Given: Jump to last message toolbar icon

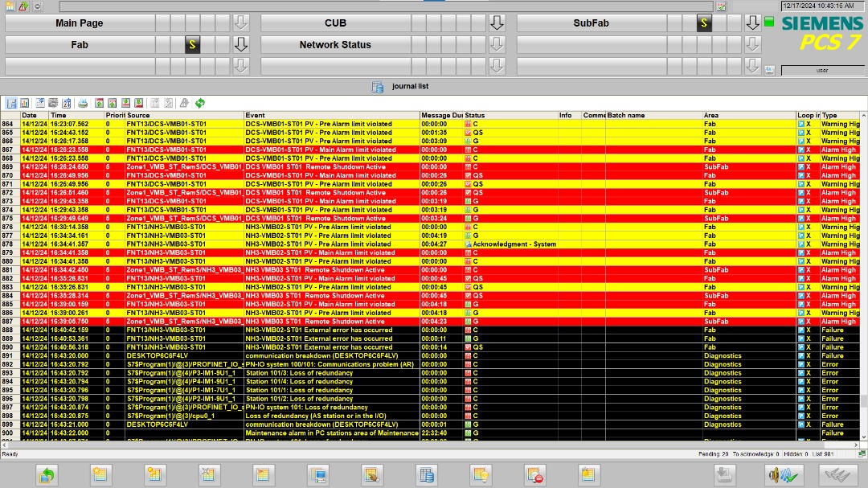Looking at the screenshot, I should coord(139,103).
